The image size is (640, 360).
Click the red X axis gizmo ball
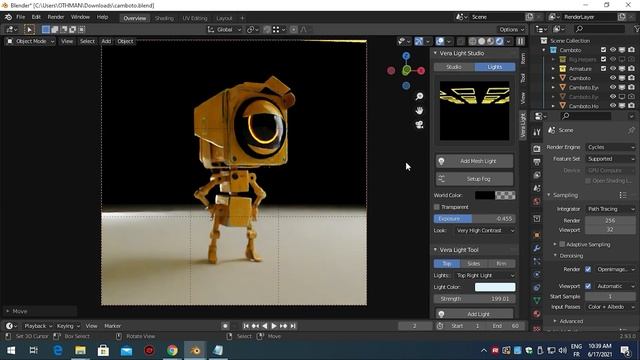click(x=421, y=71)
